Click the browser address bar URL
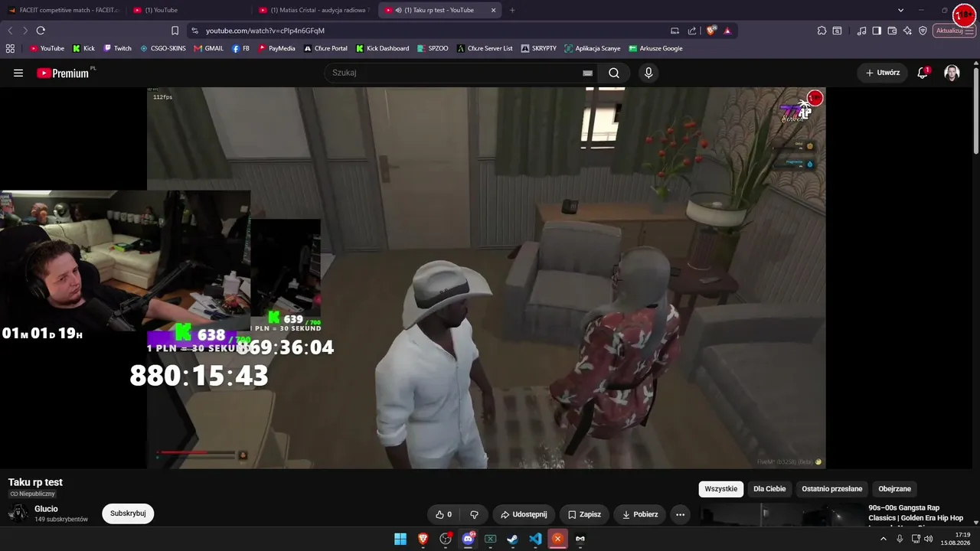The image size is (980, 551). [265, 31]
